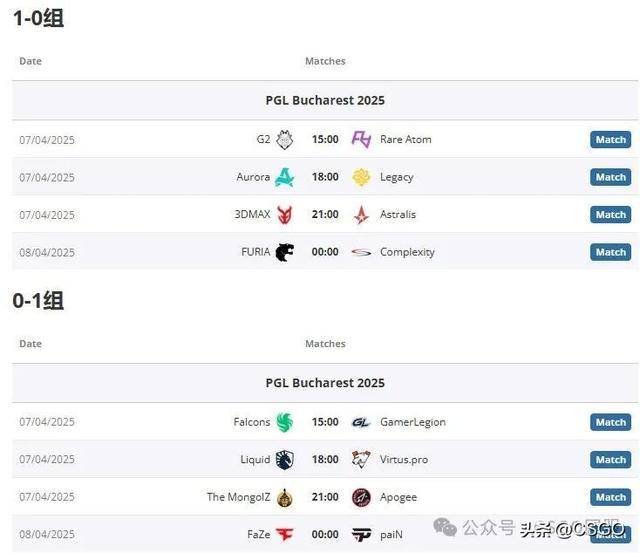This screenshot has height=553, width=640.
Task: Click the FaZe team logo
Action: click(x=284, y=535)
